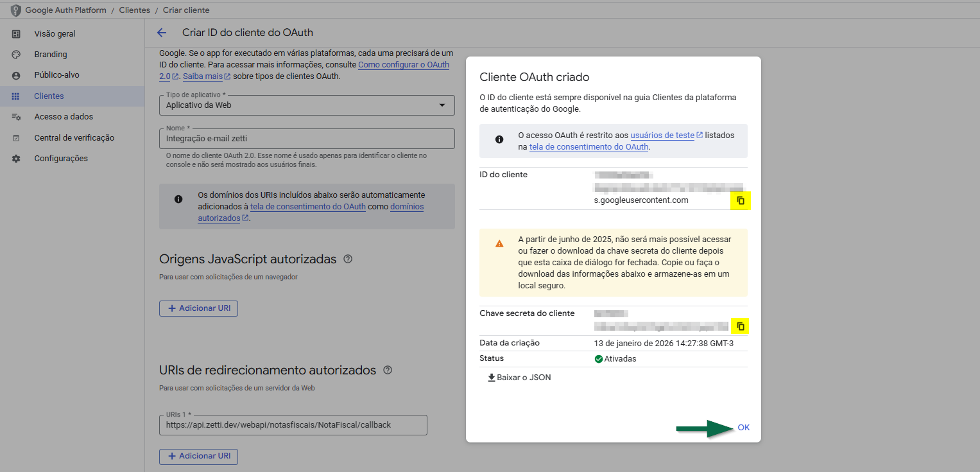Image resolution: width=980 pixels, height=472 pixels.
Task: Click the info icon beside the OAuth restrito notice
Action: click(499, 139)
